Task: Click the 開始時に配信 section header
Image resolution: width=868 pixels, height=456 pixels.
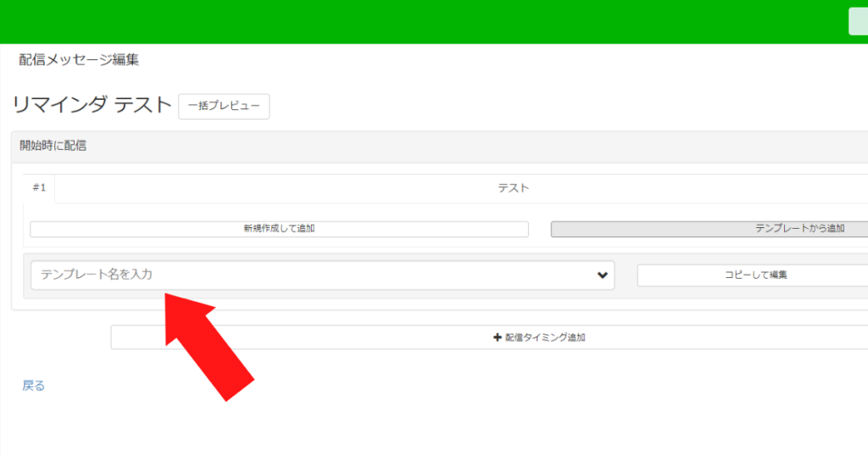Action: click(x=440, y=146)
